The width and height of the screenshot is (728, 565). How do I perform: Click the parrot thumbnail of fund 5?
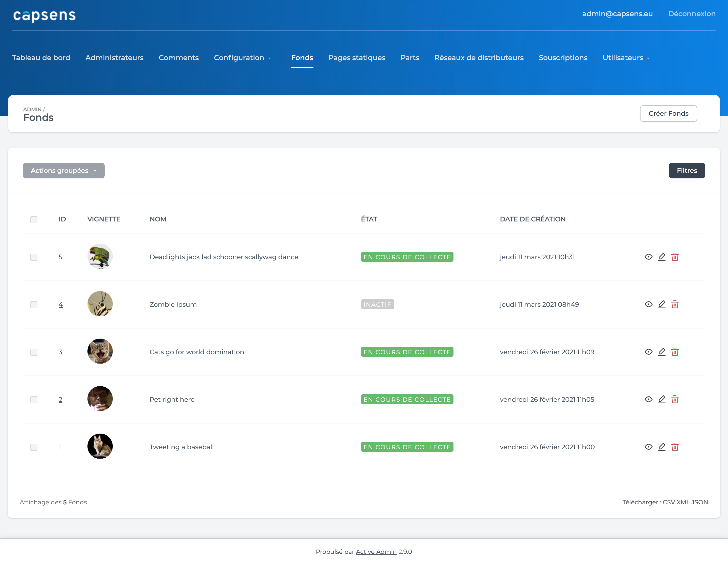click(x=100, y=256)
